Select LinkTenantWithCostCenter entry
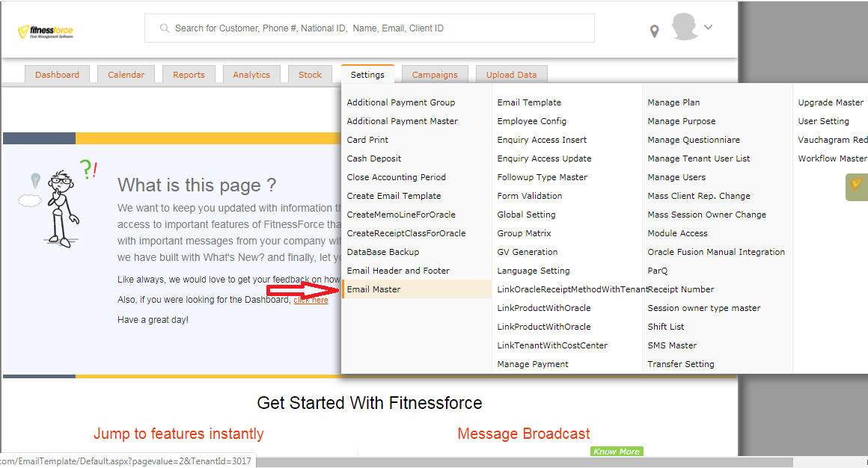 tap(552, 345)
